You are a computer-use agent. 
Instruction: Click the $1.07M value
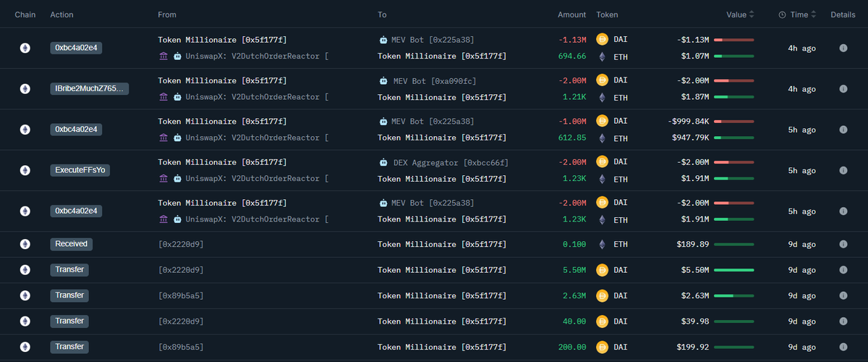coord(694,56)
